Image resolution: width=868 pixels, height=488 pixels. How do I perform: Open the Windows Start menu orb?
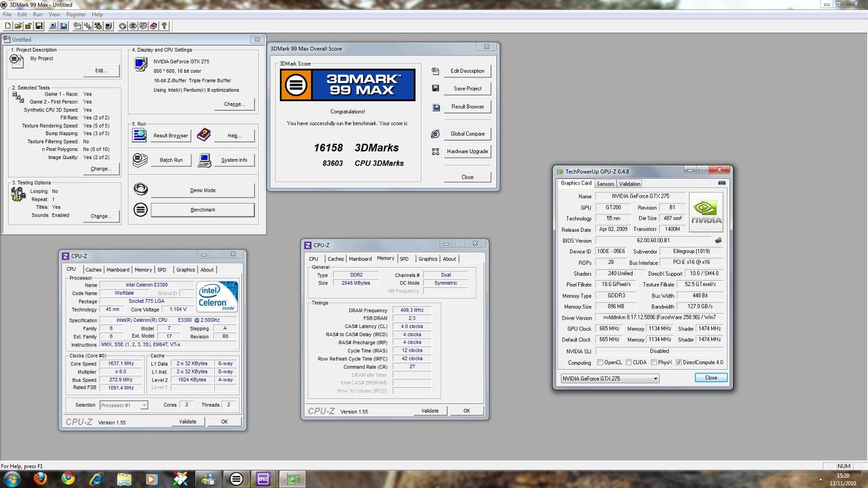[12, 479]
